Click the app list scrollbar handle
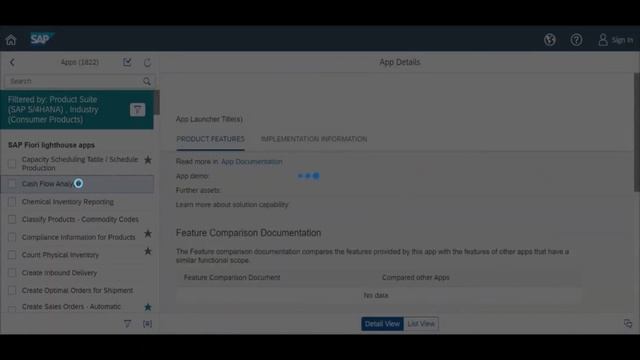 coord(157,102)
